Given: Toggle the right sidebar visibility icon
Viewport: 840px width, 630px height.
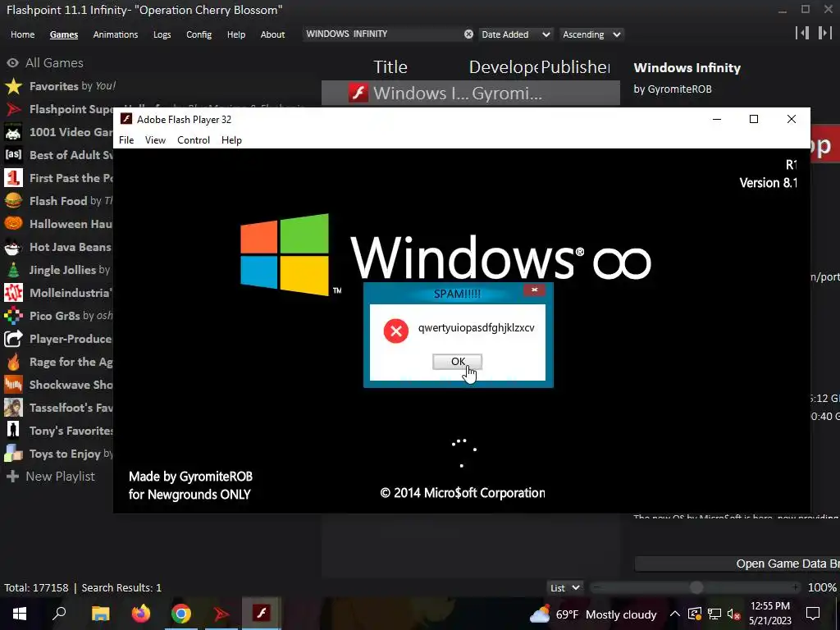Looking at the screenshot, I should pos(824,33).
